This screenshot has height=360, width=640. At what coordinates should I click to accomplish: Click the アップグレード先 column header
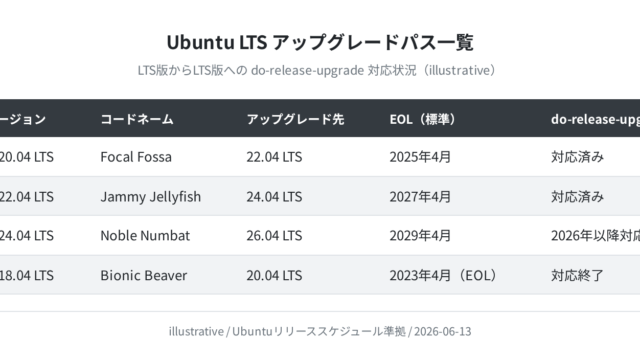coord(295,119)
